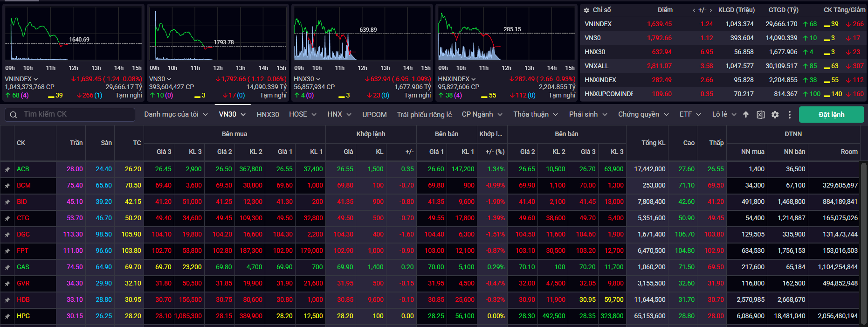Open the VNINDEX intraday chart
Screen dimensions: 868x327
[74, 34]
